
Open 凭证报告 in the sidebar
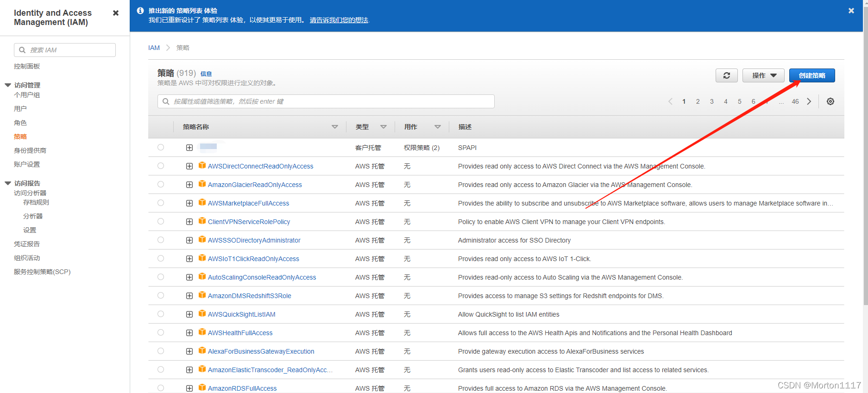tap(27, 244)
